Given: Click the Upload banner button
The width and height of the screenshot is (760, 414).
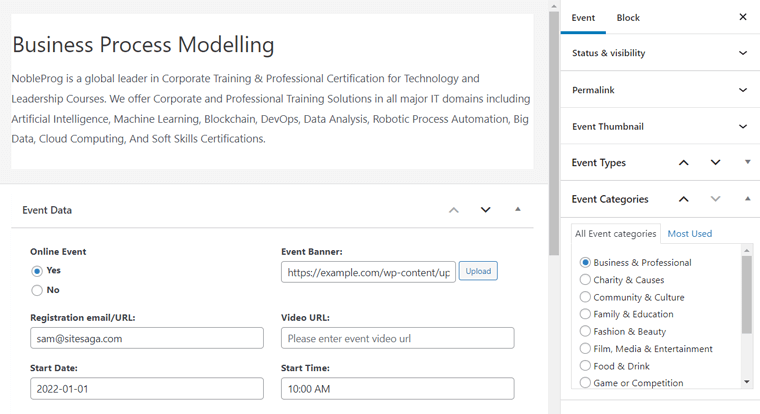Looking at the screenshot, I should (x=478, y=271).
